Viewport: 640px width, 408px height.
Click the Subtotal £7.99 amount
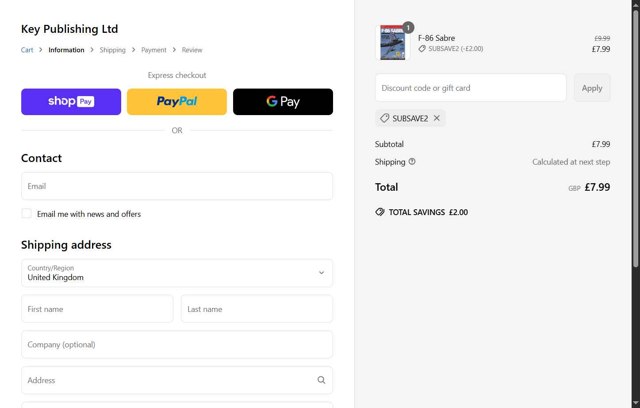601,144
